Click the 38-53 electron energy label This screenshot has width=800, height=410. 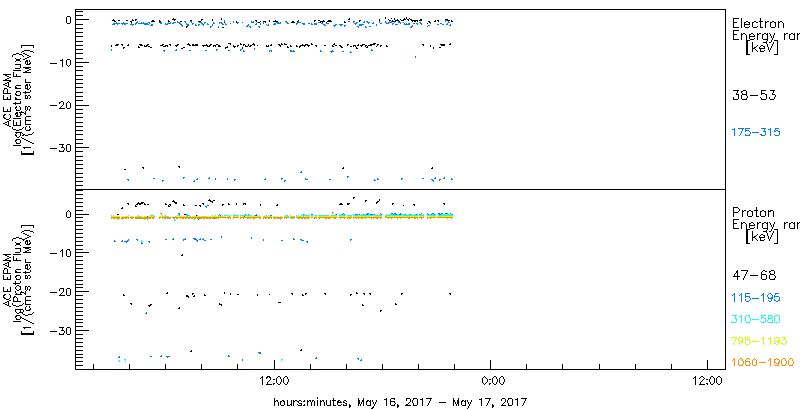point(754,95)
